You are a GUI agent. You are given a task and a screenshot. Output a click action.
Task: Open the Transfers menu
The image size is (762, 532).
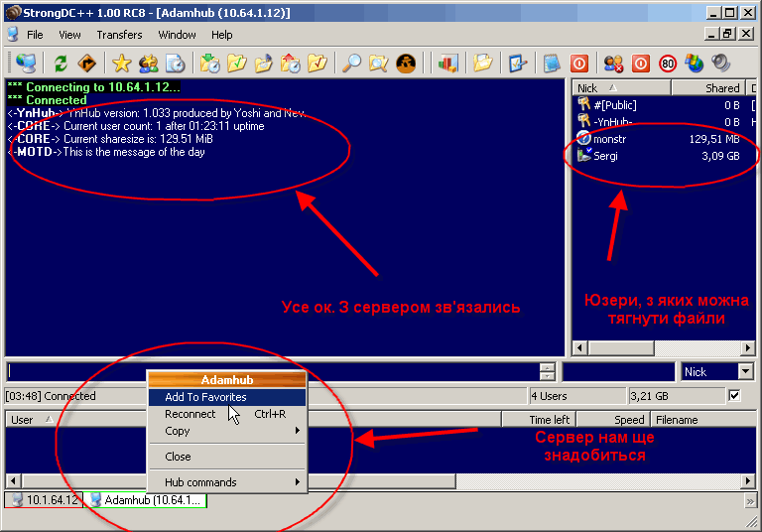click(x=119, y=35)
